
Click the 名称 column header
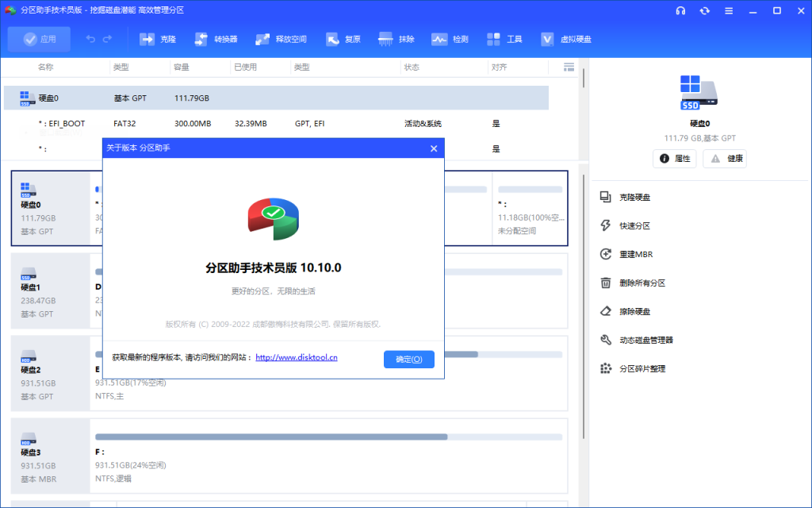45,67
